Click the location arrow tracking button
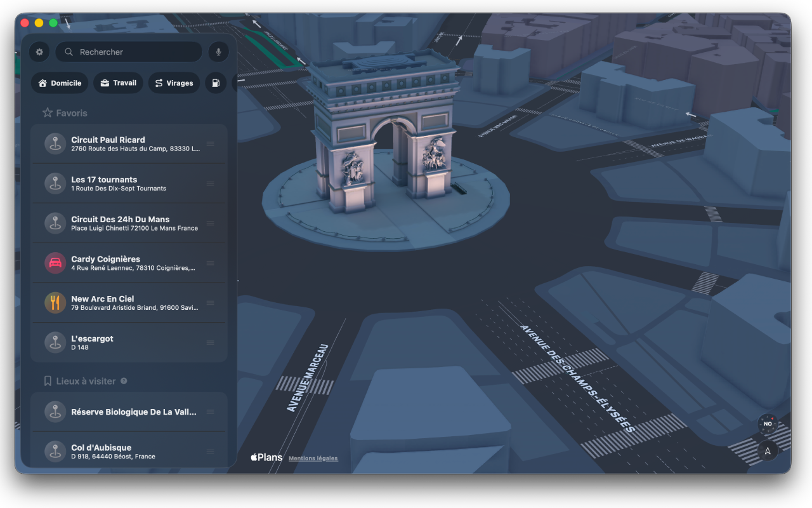Screen dimensions: 812x508 pos(768,451)
